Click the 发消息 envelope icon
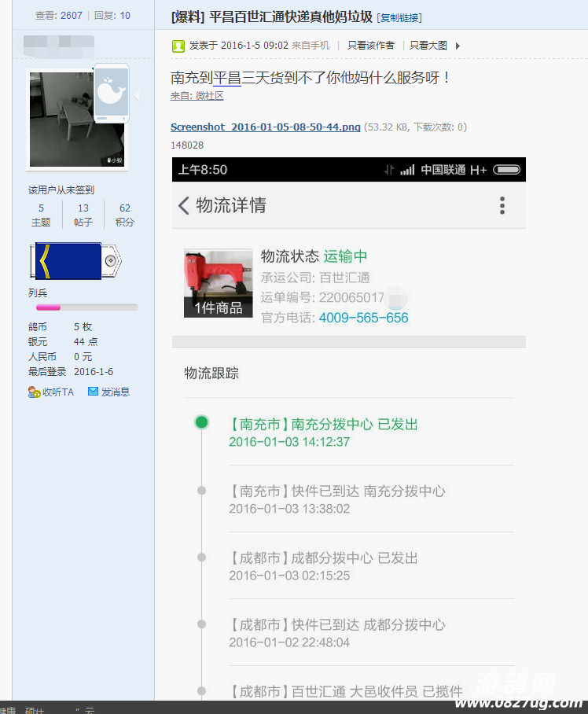Screen dimensions: 588x714 (x=93, y=392)
